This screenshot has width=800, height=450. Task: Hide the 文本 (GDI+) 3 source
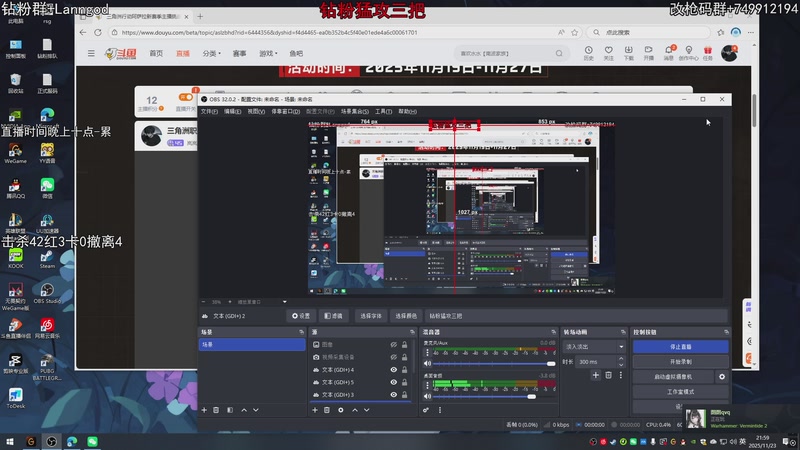tap(393, 395)
